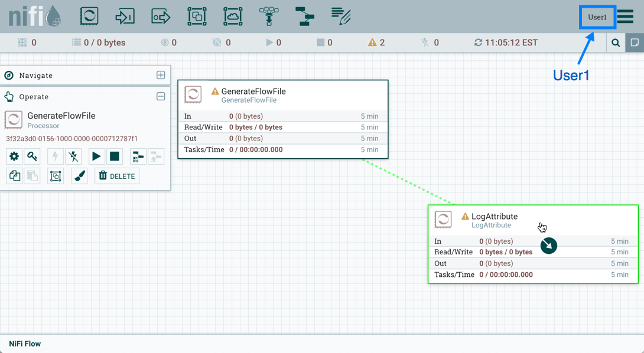Viewport: 644px width, 353px height.
Task: Open configuration with the gear icon
Action: [x=14, y=156]
